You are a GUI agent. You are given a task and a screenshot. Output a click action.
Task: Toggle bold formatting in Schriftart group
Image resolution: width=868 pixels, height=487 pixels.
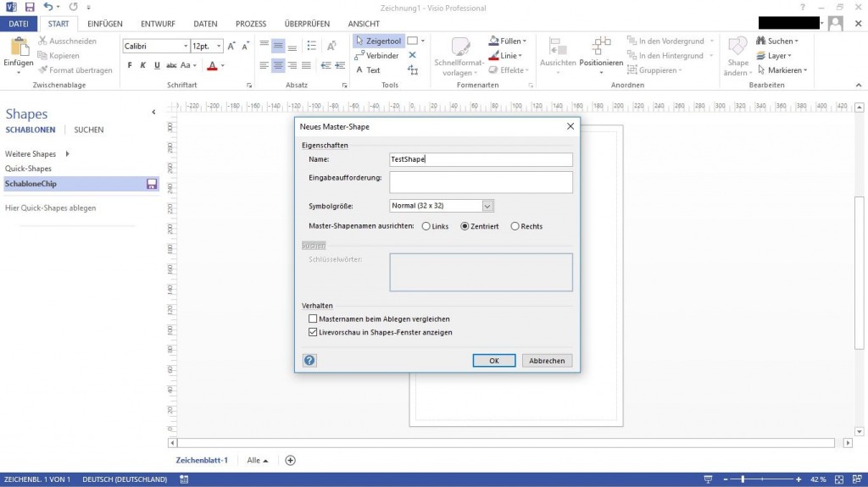coord(131,65)
